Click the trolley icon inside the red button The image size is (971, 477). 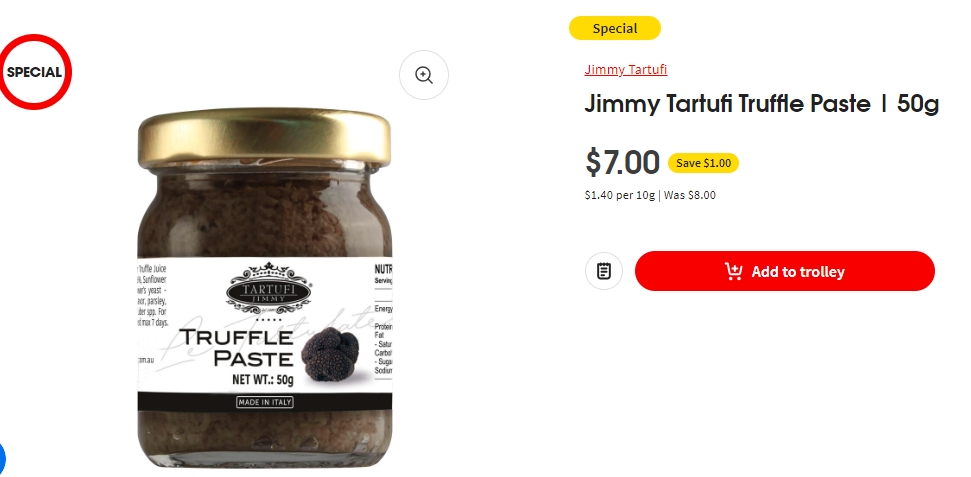coord(733,271)
